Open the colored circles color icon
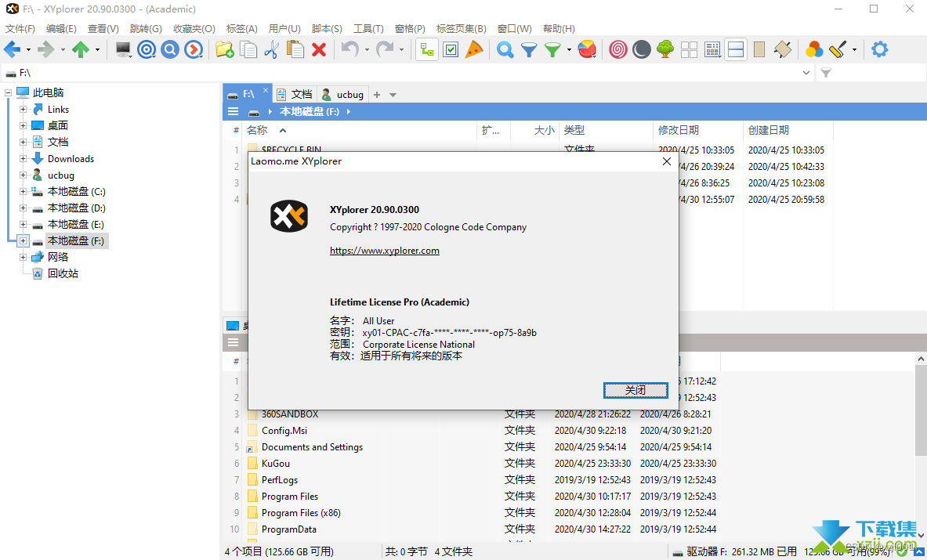 coord(814,49)
